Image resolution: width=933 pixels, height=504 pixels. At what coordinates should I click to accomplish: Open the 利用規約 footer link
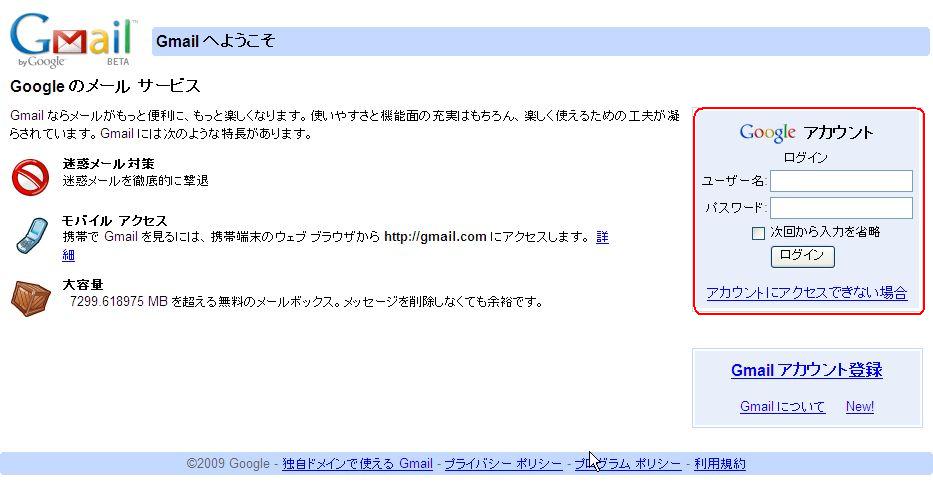(719, 464)
